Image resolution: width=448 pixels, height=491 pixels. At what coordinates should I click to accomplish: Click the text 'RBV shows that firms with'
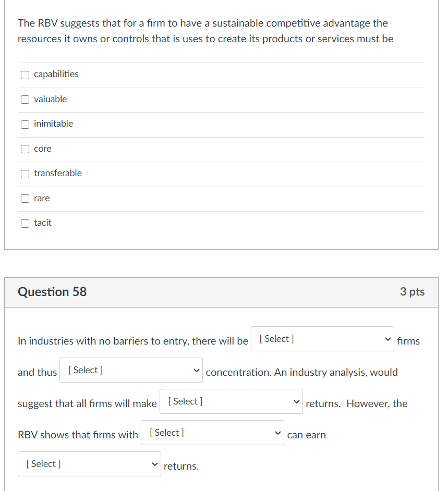tap(78, 435)
